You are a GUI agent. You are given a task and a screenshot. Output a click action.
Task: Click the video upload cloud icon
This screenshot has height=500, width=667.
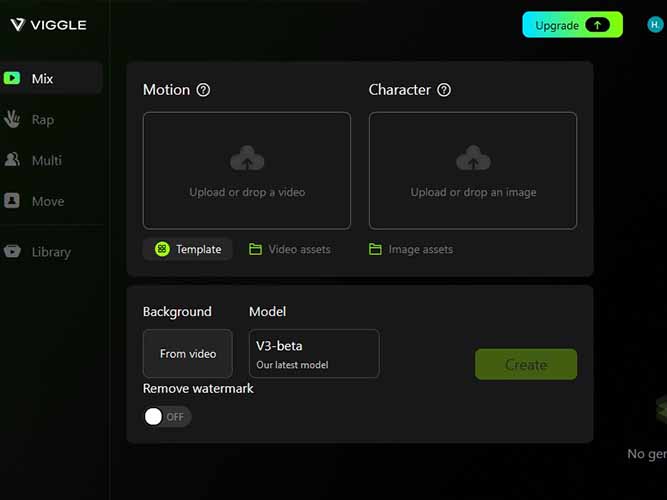(x=247, y=158)
